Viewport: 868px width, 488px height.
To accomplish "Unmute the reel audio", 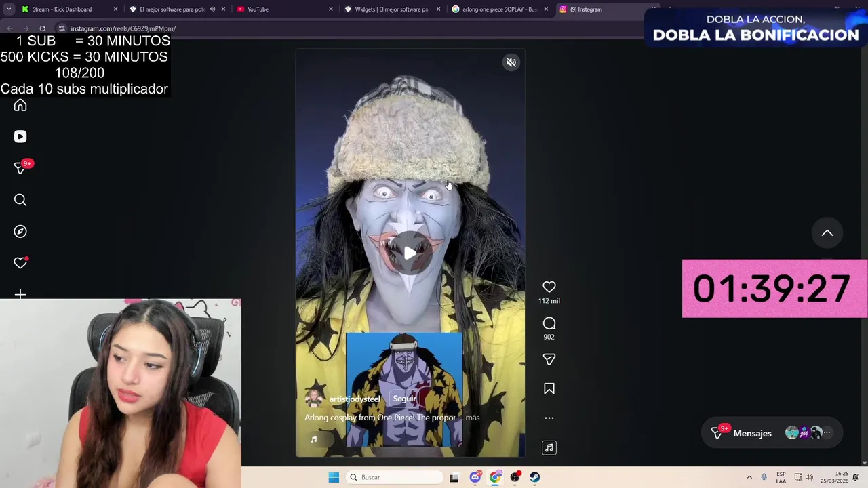I will click(x=511, y=62).
